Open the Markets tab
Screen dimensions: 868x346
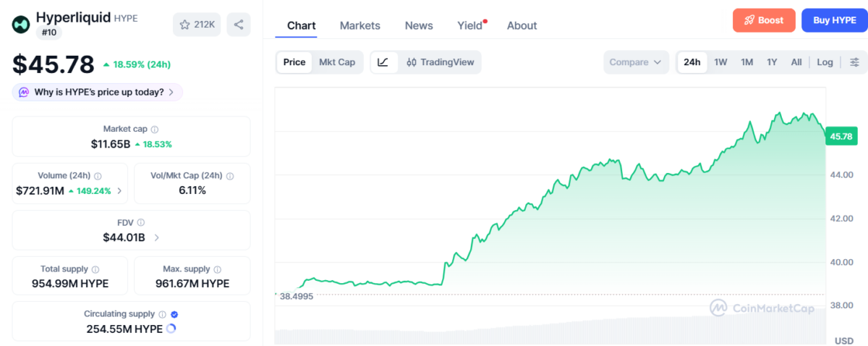pyautogui.click(x=360, y=25)
